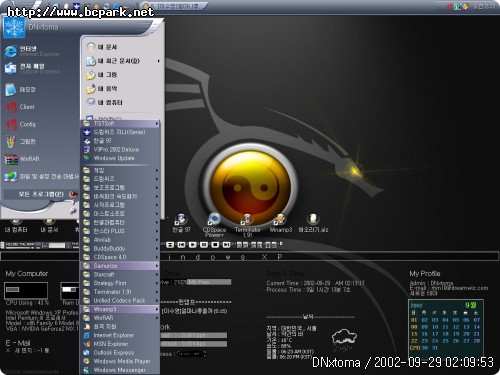The image size is (500, 375).
Task: Expand the WinRAR program folder in programs list
Action: 120,318
